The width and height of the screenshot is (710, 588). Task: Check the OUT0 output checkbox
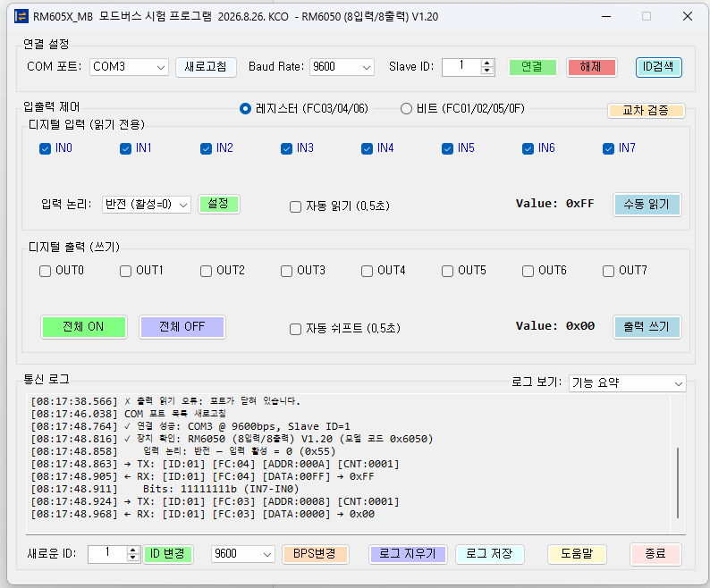coord(45,271)
